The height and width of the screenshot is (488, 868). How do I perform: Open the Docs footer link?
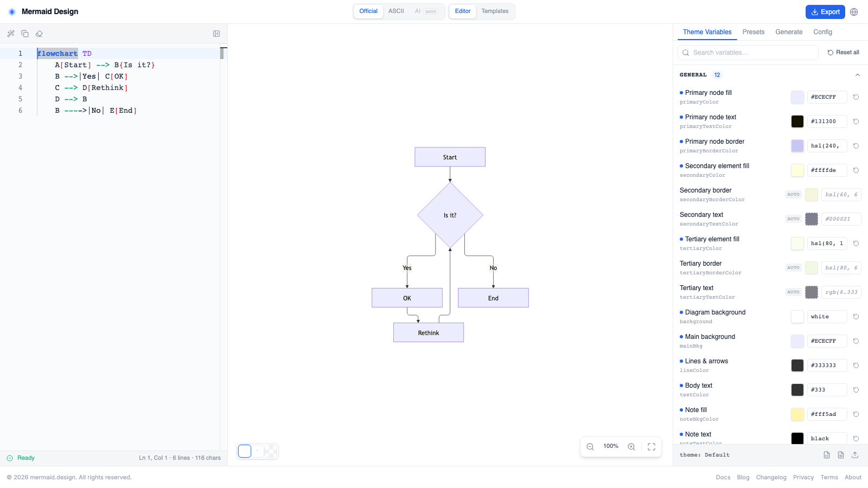click(723, 478)
